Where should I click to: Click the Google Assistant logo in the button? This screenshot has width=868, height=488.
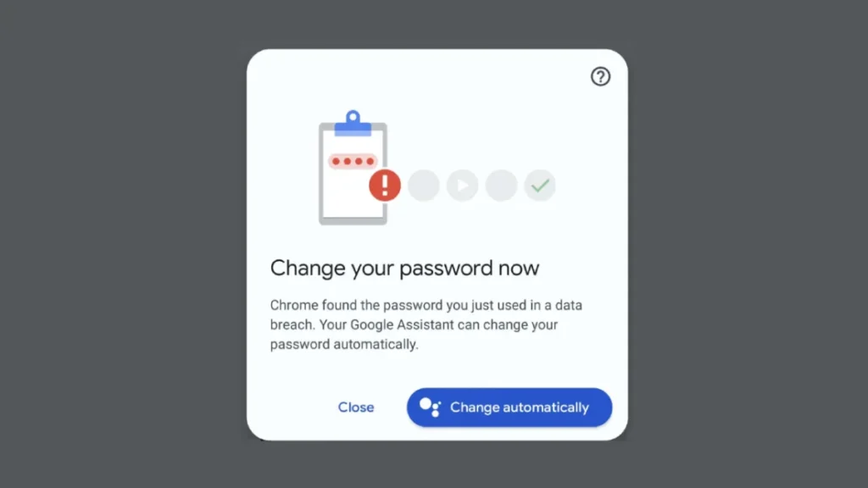(x=430, y=408)
